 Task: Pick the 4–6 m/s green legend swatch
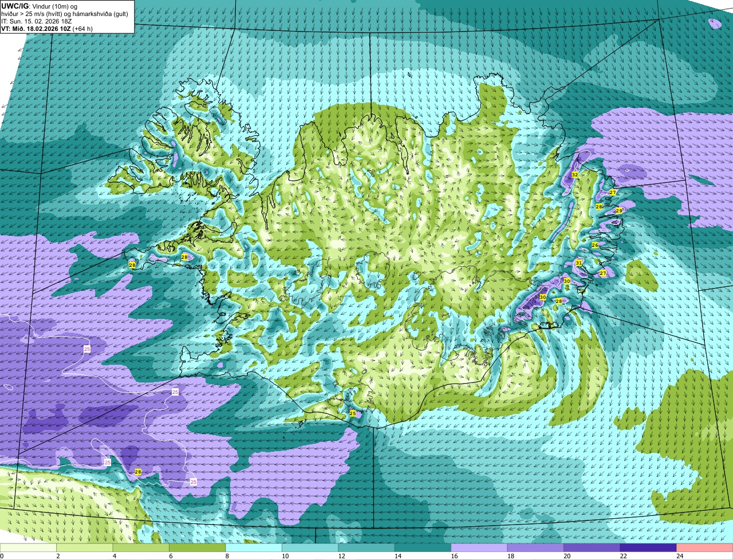point(141,548)
